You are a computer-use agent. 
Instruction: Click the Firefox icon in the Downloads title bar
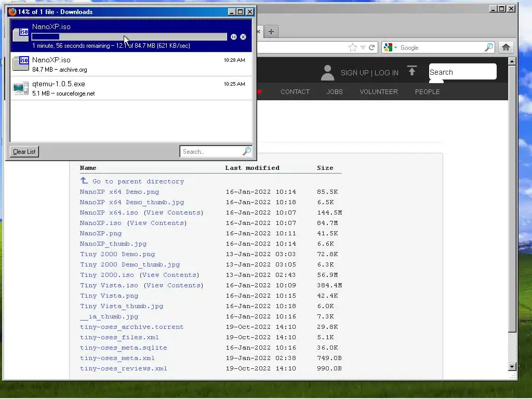coord(12,12)
